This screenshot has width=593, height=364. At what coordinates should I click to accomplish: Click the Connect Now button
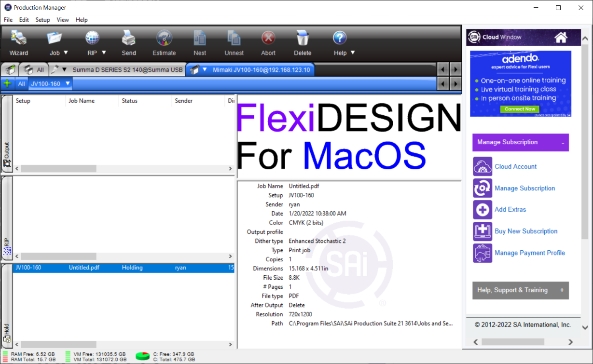520,109
